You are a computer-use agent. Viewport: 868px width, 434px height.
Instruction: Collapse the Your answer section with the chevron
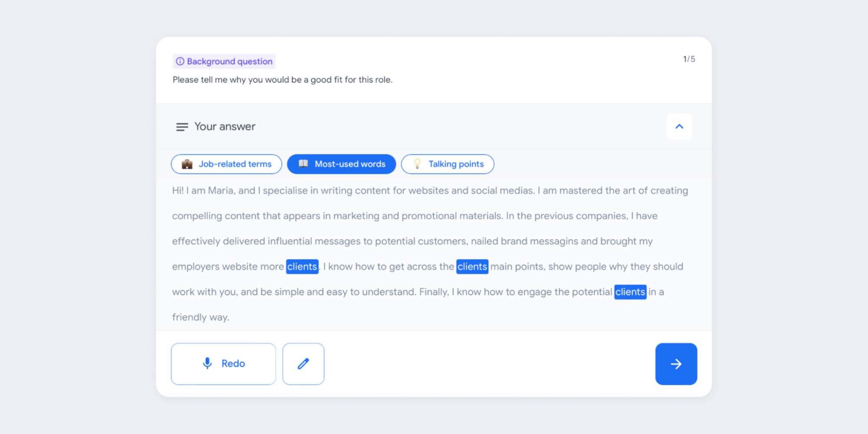pos(679,126)
